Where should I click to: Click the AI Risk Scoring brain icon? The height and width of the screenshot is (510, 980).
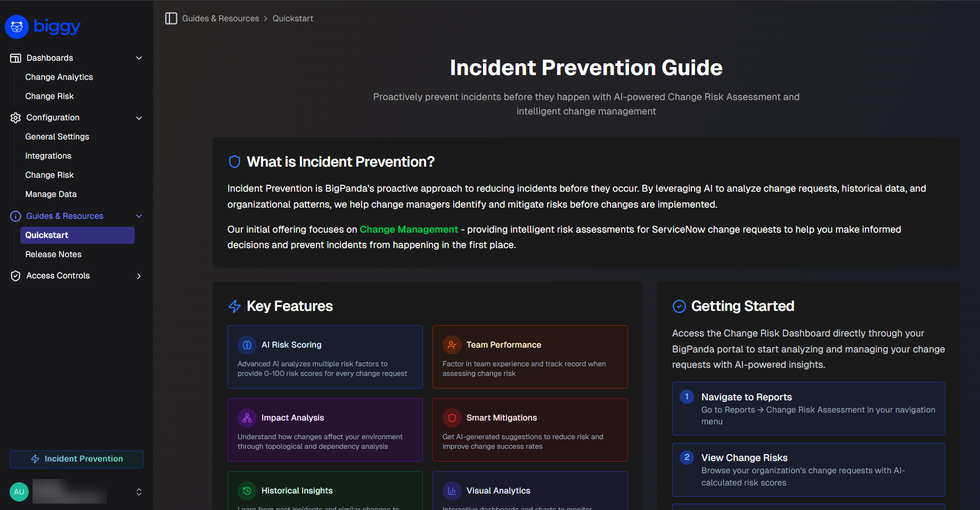(247, 345)
